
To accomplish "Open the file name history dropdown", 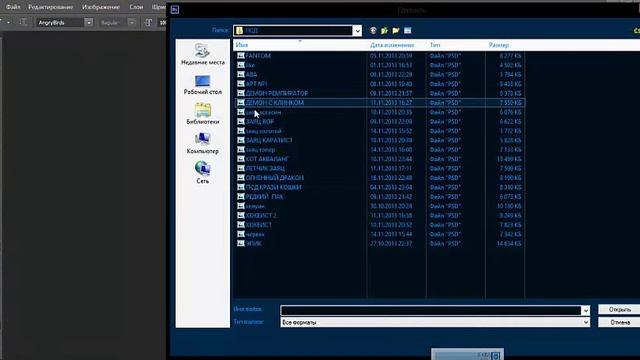I will pos(585,310).
